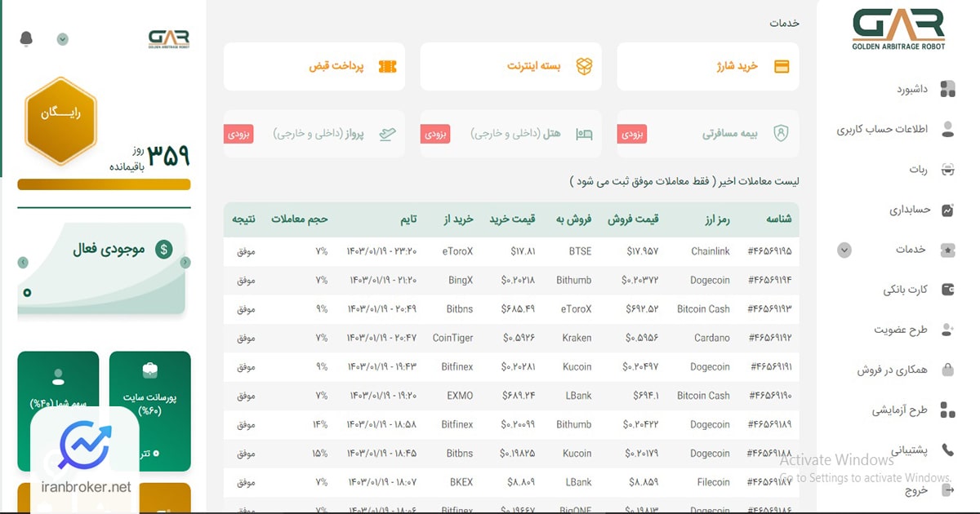
Task: Click the EXMO buy exchange cell
Action: point(460,396)
